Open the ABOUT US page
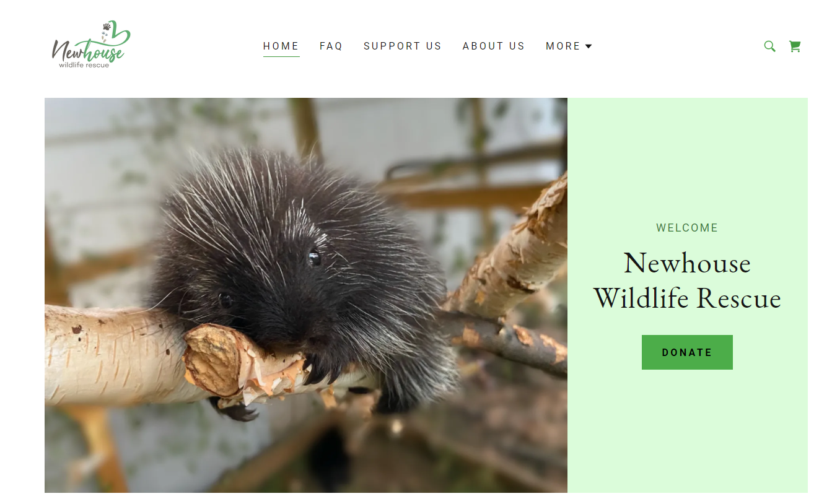 [x=494, y=46]
